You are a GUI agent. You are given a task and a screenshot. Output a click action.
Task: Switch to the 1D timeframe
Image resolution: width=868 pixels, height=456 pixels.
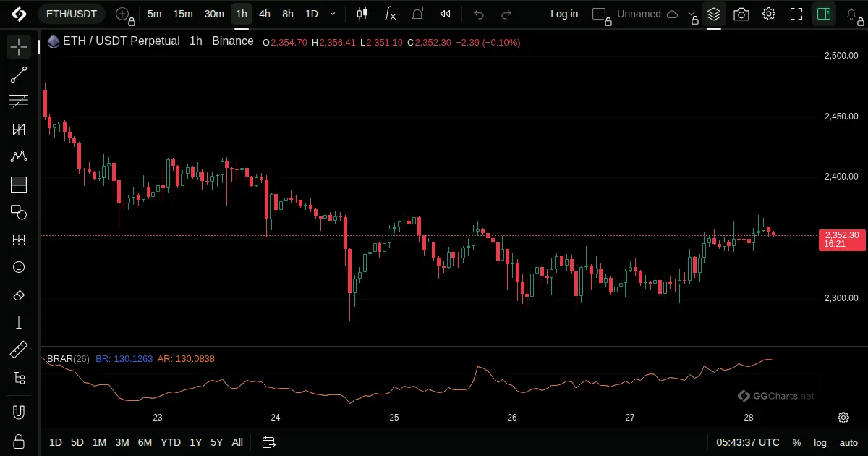(x=311, y=14)
